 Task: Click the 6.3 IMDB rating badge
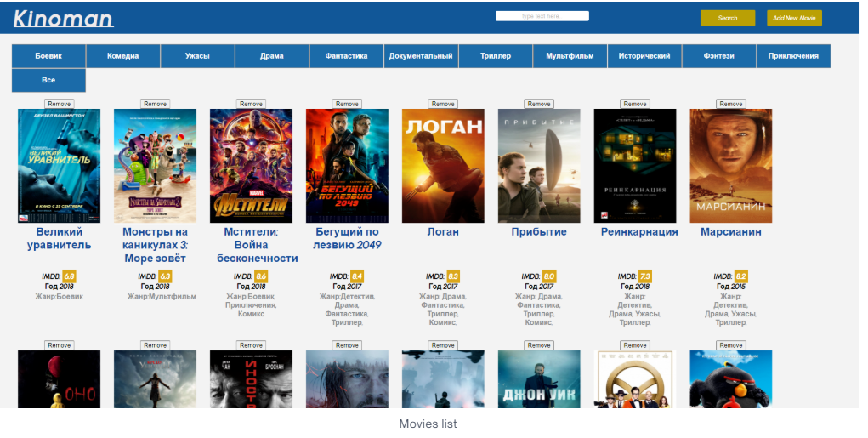165,276
